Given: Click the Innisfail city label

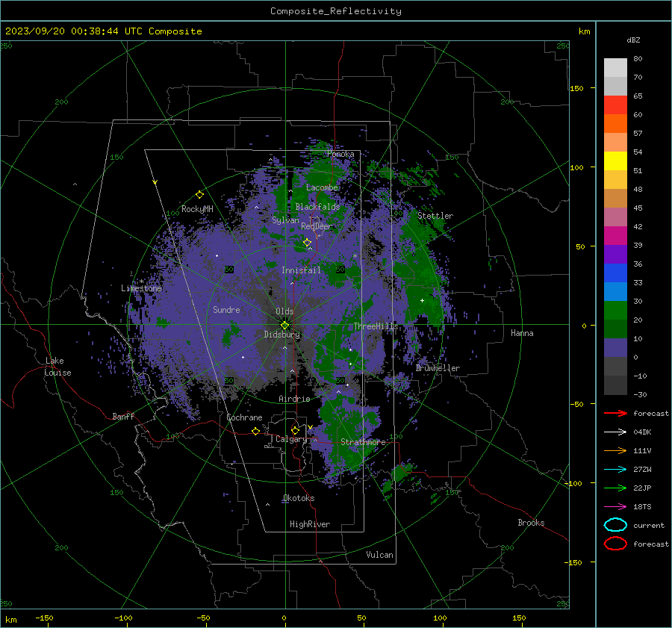Looking at the screenshot, I should 301,270.
